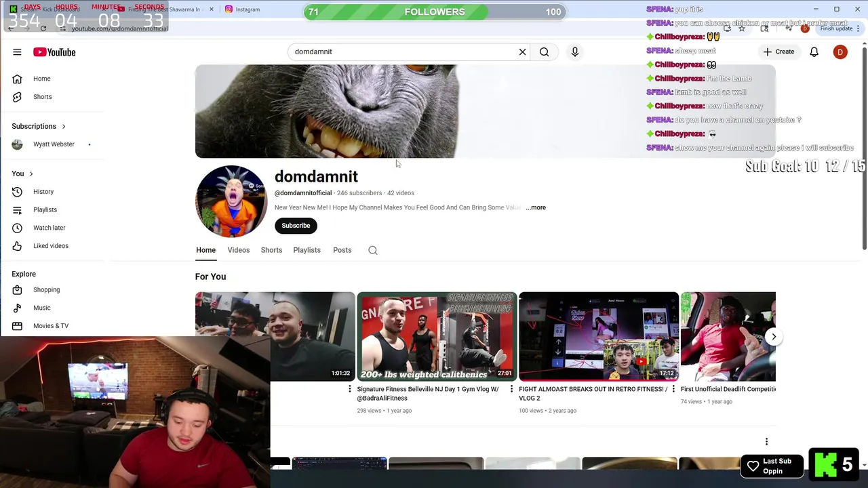Select the channel Posts tab
This screenshot has height=488, width=868.
342,250
